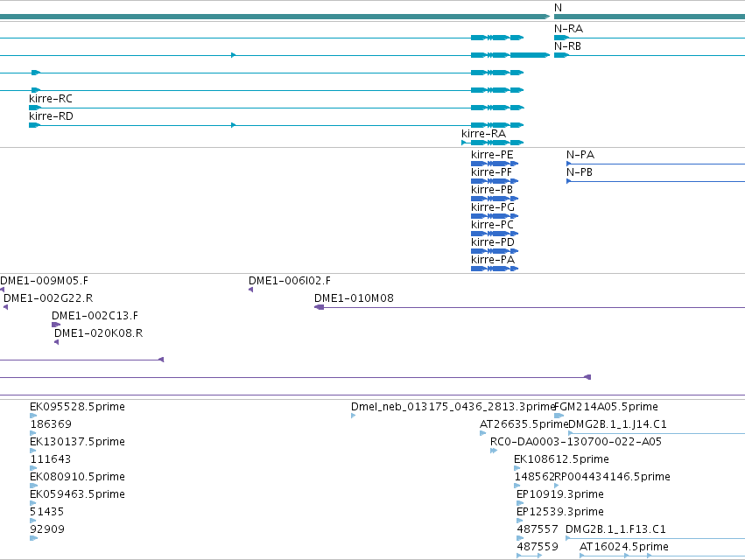
Task: Select the 92909 EST label
Action: [47, 529]
